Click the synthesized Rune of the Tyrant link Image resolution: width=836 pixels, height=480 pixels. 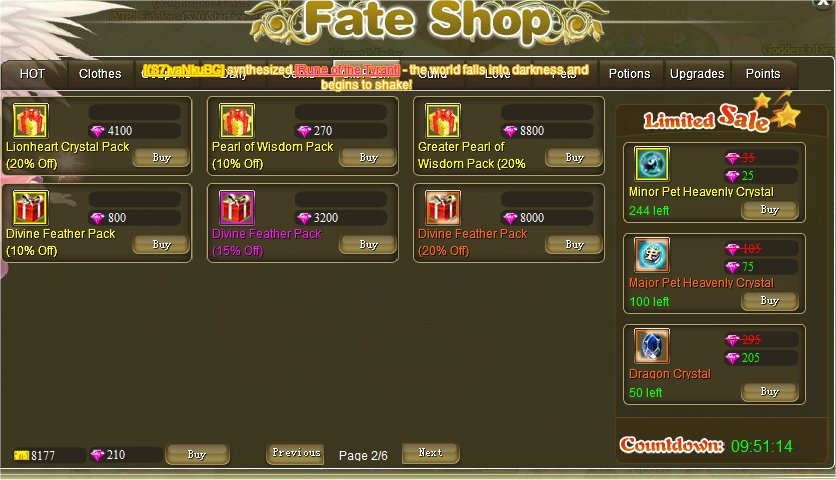pyautogui.click(x=348, y=70)
